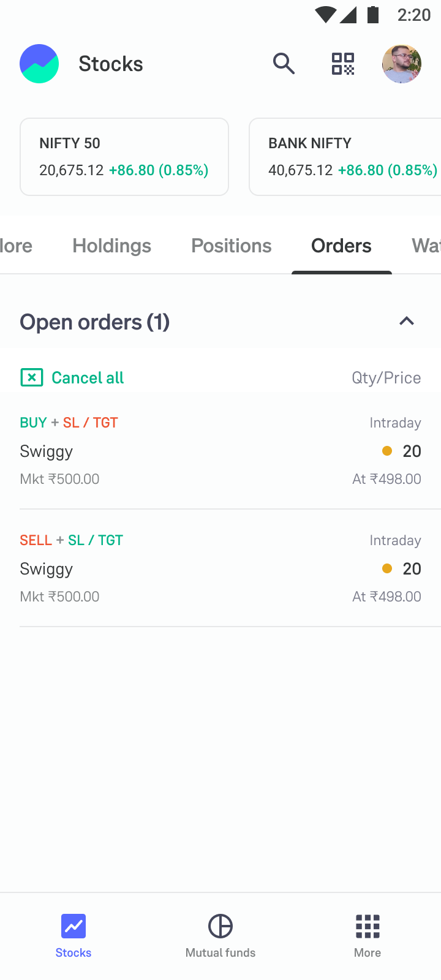
Task: Click the Cancel all X-box icon
Action: pos(32,377)
